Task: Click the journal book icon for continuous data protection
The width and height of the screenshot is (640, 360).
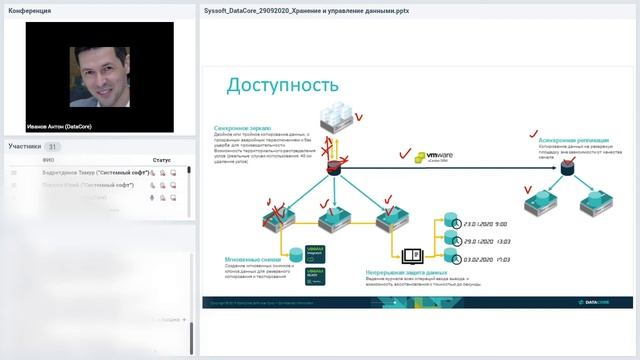Action: pyautogui.click(x=413, y=256)
